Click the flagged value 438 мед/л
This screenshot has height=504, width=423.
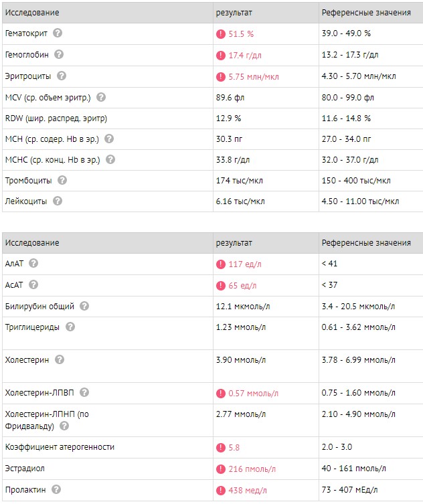(x=245, y=491)
